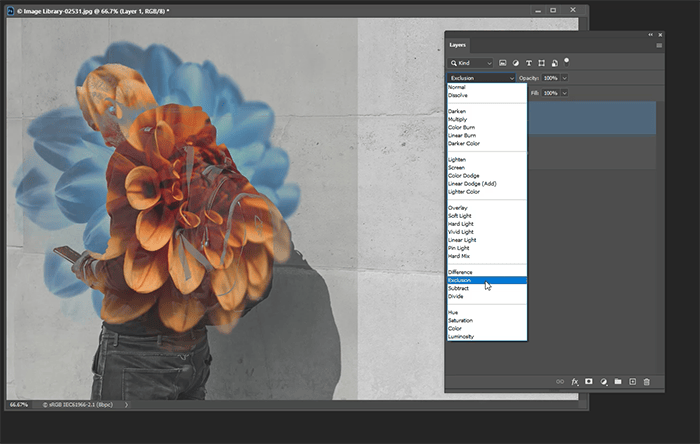Expand the Opacity slider dropdown arrow
Viewport: 700px width, 444px height.
click(566, 77)
